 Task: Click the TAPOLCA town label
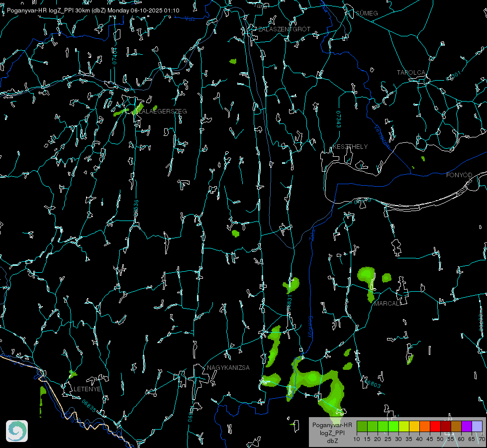(411, 73)
